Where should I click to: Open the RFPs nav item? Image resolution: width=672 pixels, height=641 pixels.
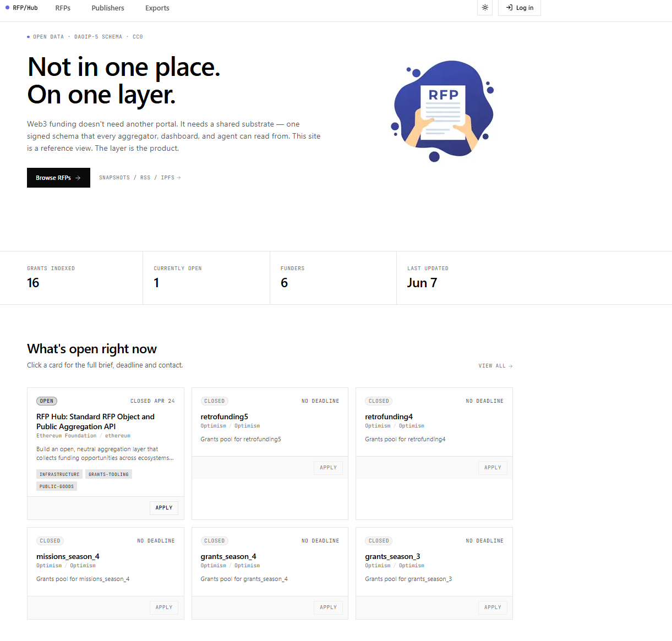click(x=63, y=8)
